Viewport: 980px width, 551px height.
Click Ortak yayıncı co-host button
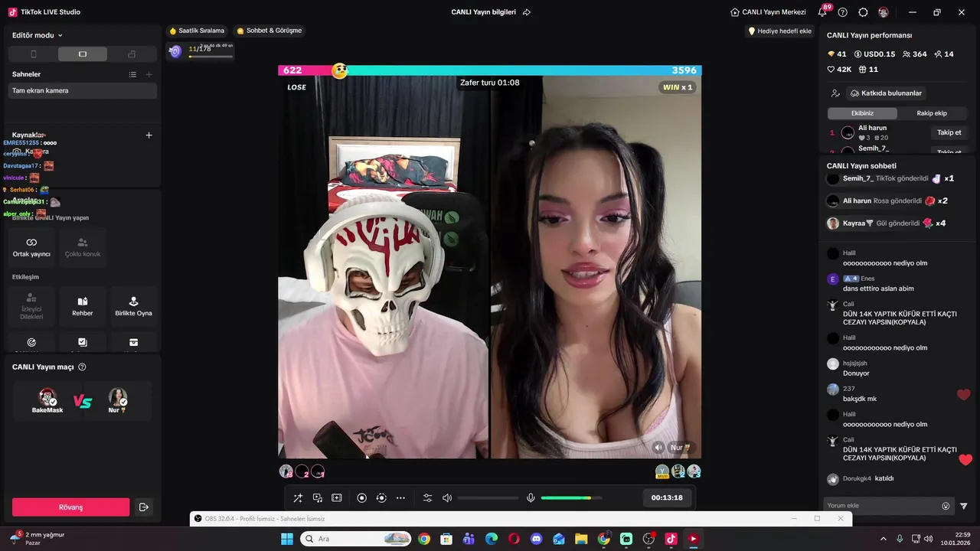pos(31,246)
